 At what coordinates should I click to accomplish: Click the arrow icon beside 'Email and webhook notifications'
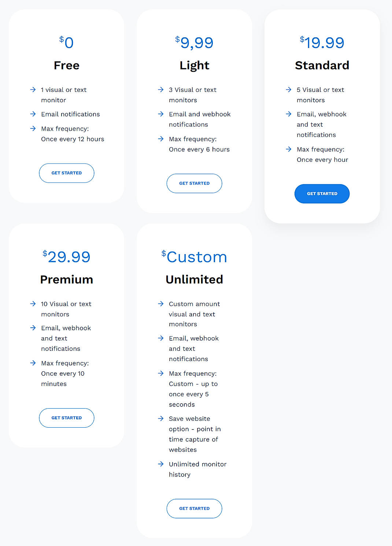point(160,114)
